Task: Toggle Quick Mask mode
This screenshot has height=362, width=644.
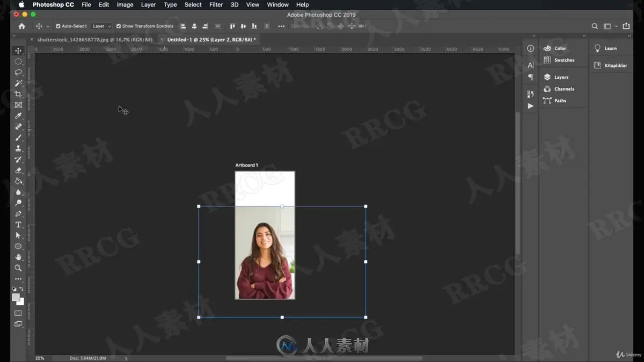Action: coord(18,313)
